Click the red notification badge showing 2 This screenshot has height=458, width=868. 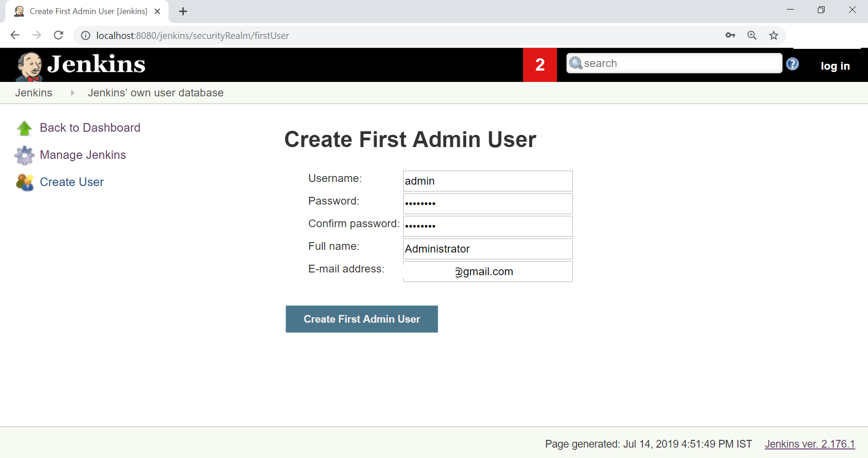540,65
